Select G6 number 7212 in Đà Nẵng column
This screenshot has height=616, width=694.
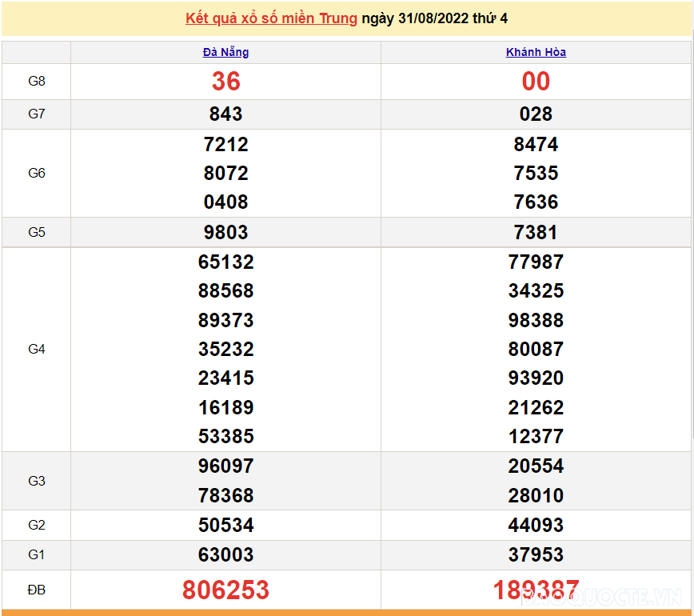225,145
